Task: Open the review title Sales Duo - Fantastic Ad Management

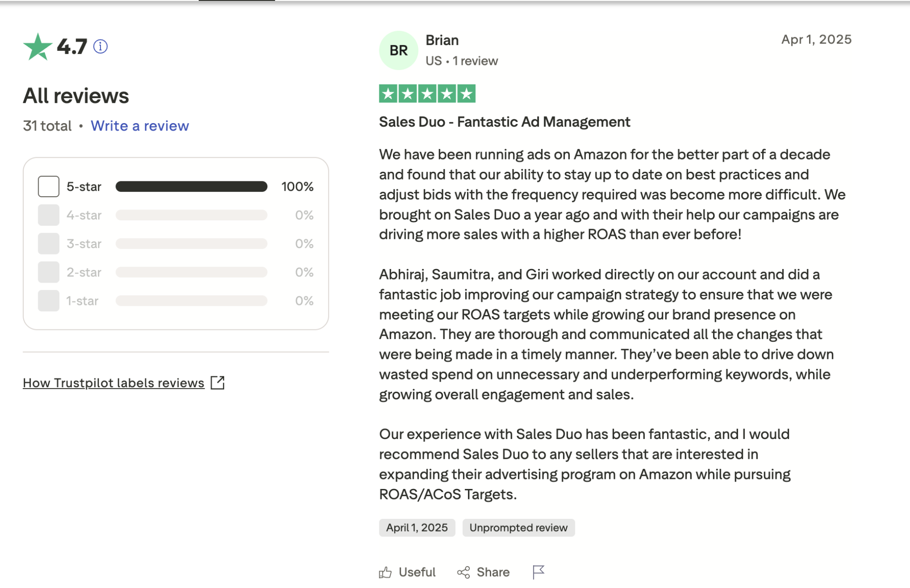Action: tap(504, 122)
